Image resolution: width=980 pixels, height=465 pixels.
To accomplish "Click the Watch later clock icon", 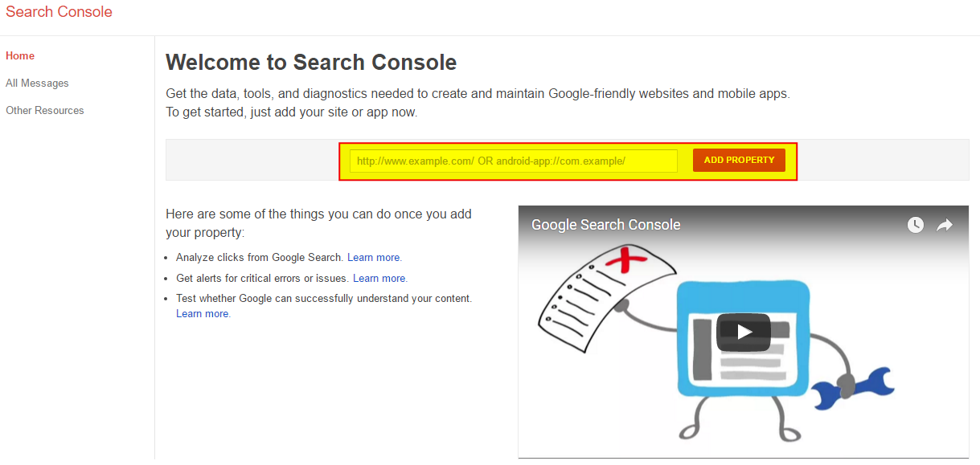I will click(916, 225).
